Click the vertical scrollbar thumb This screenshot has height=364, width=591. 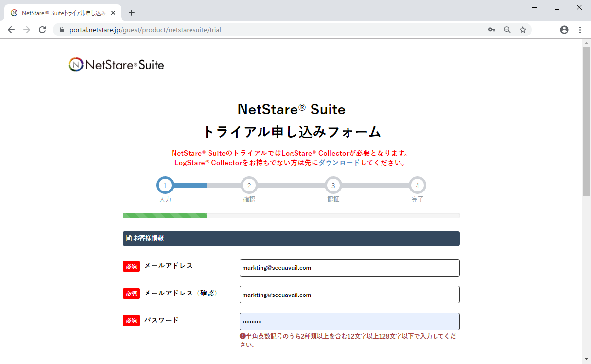[586, 121]
